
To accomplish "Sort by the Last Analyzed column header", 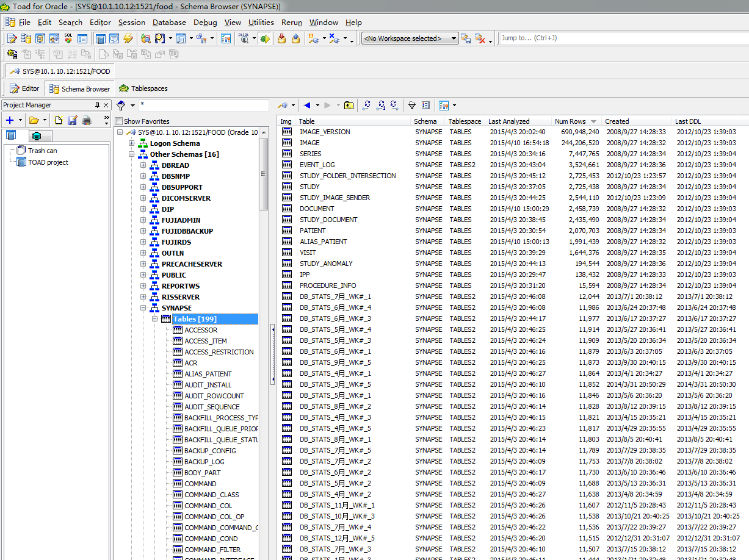I will [518, 121].
